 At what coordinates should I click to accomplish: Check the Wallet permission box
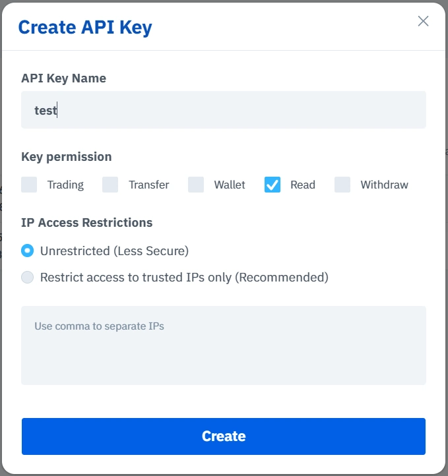pyautogui.click(x=196, y=185)
